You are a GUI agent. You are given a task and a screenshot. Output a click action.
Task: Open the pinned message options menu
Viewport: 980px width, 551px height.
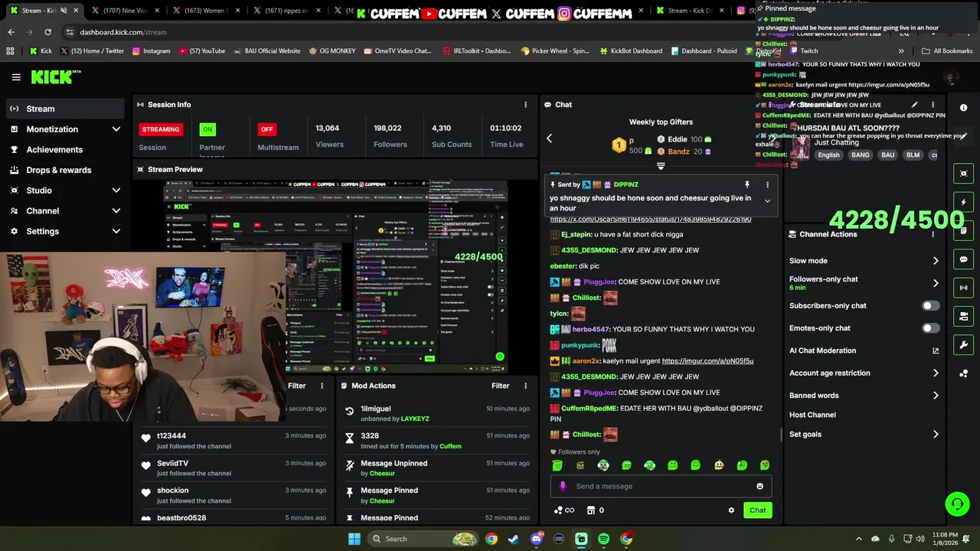767,184
